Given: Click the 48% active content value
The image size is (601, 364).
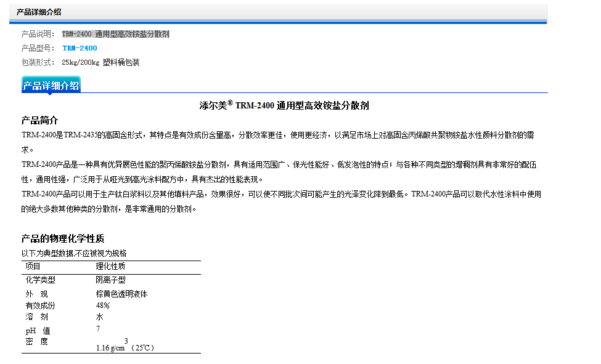Looking at the screenshot, I should click(102, 305).
